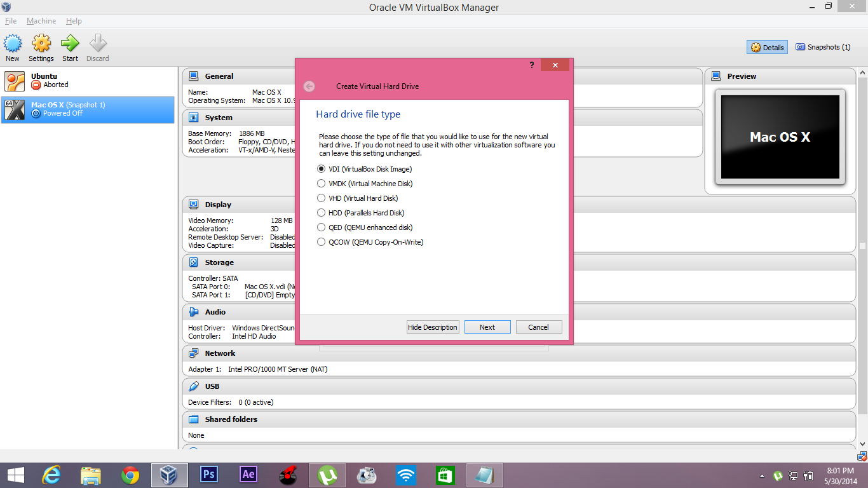Click the VirtualBox taskbar icon
Image resolution: width=868 pixels, height=488 pixels.
pos(169,475)
